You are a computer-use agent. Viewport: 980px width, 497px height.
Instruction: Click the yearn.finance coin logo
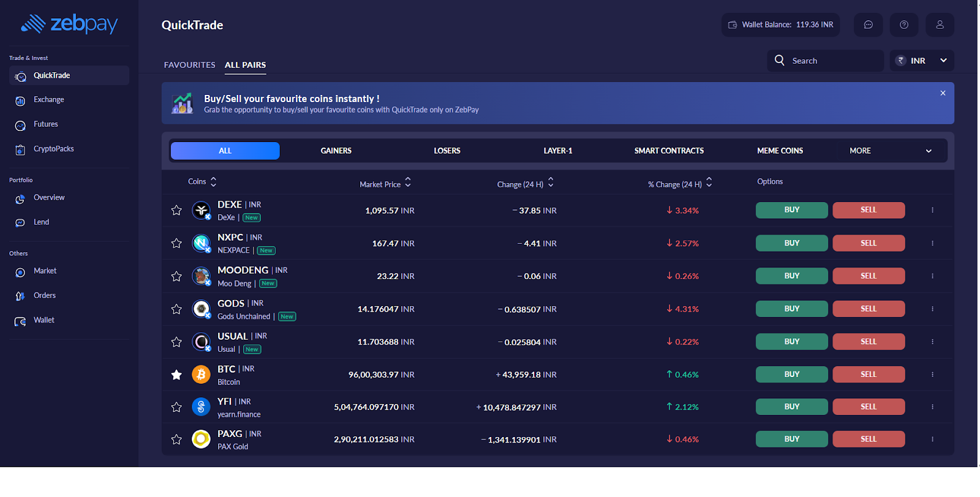click(201, 407)
